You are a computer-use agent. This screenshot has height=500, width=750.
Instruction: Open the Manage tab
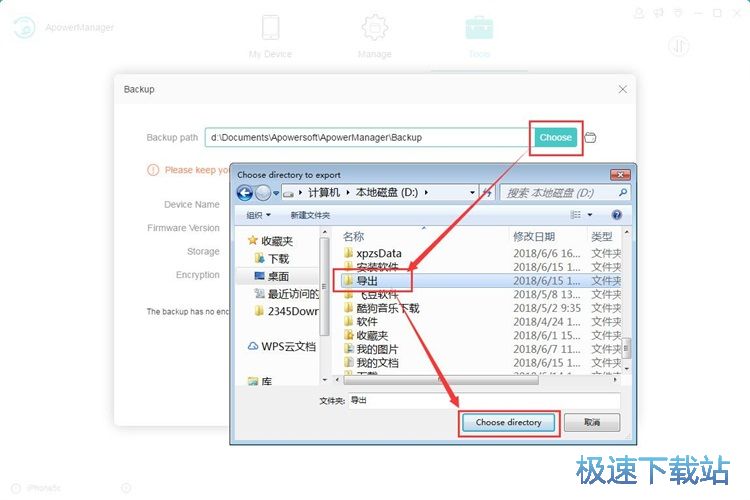pos(375,36)
